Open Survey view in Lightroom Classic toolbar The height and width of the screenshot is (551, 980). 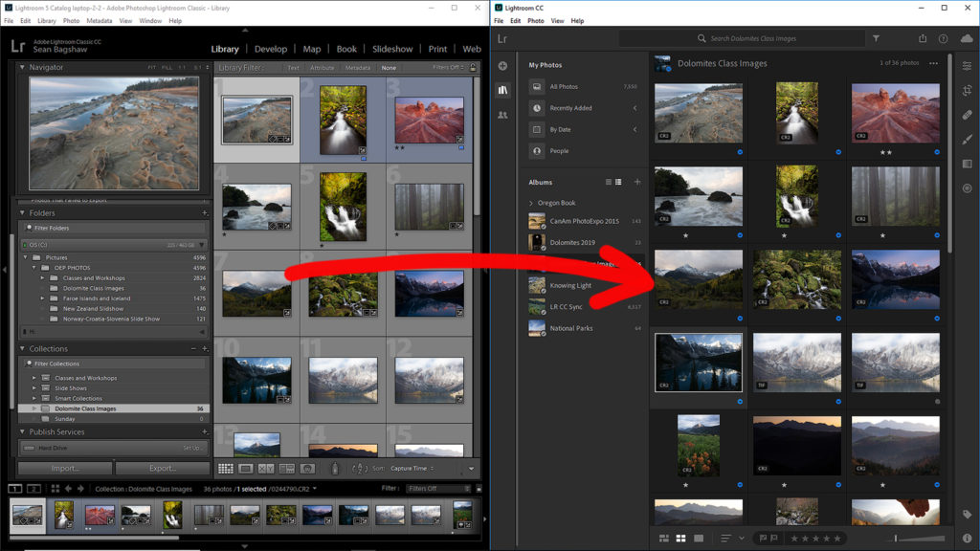(x=287, y=469)
